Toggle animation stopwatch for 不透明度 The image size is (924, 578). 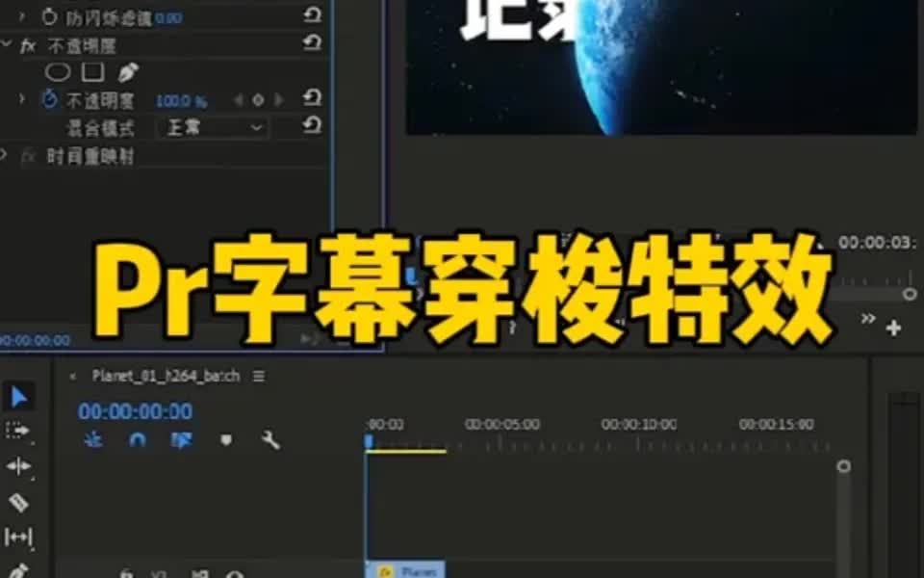[50, 99]
